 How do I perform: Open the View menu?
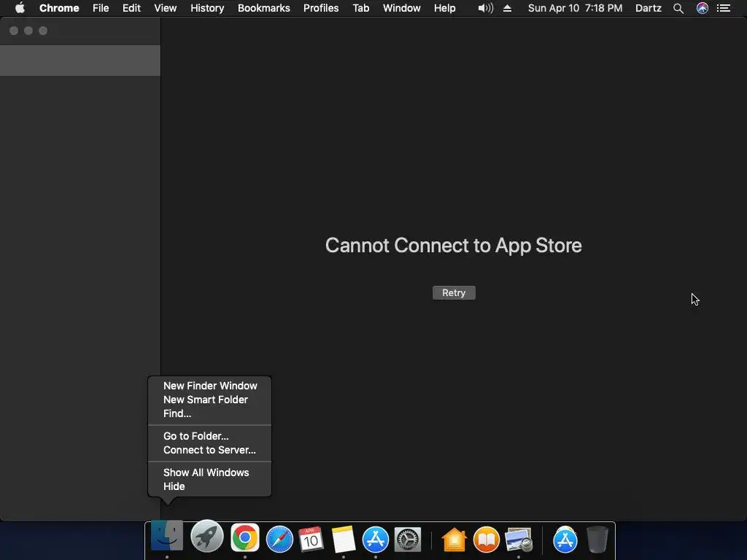(x=166, y=8)
